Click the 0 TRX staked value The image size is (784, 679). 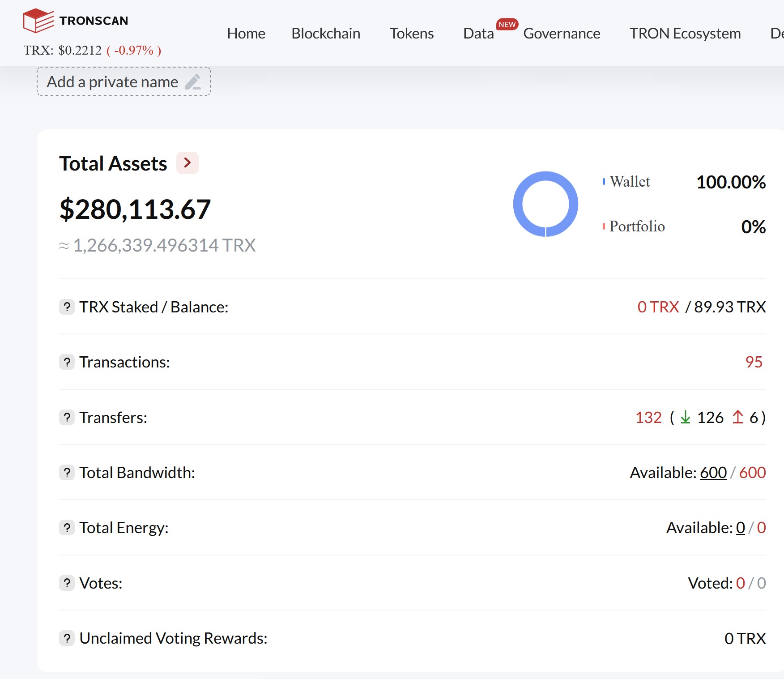(658, 307)
